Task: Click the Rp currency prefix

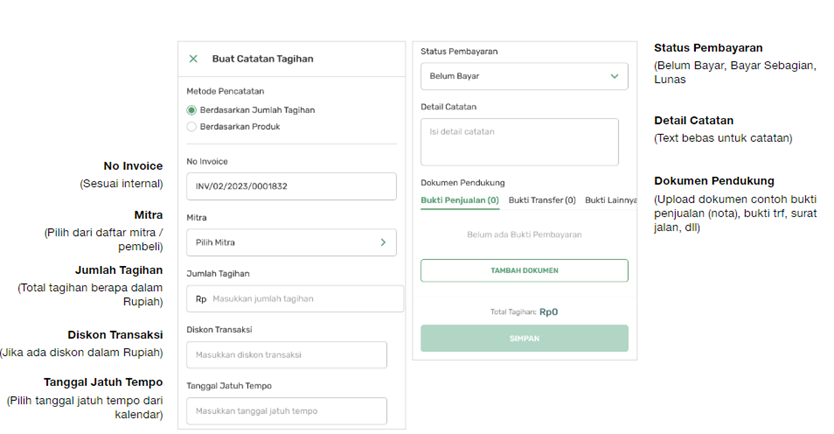Action: [201, 299]
